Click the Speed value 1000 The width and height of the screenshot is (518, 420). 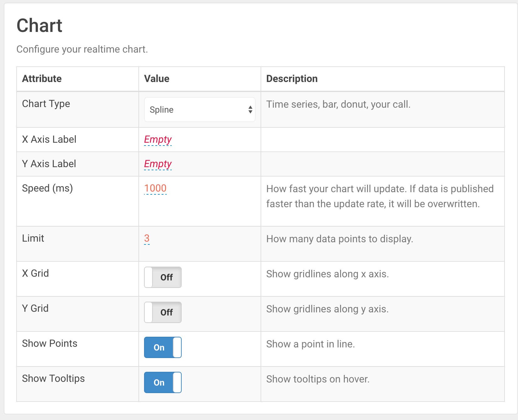155,188
